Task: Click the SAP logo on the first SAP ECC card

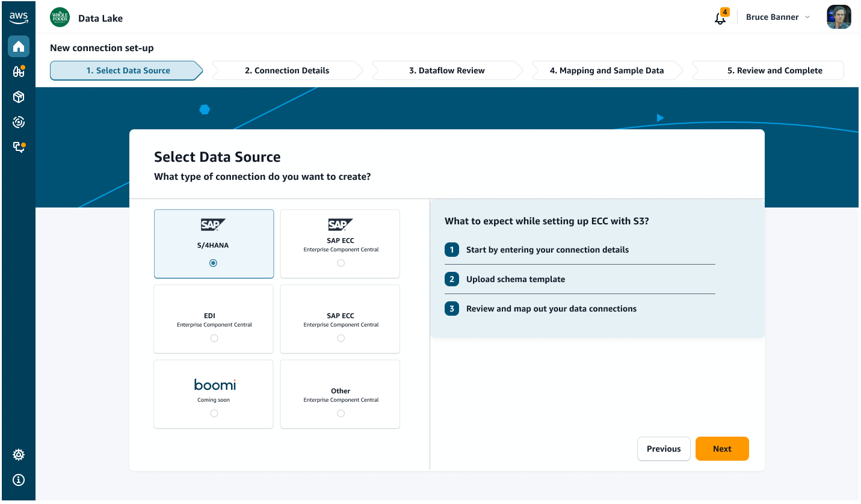Action: pos(341,224)
